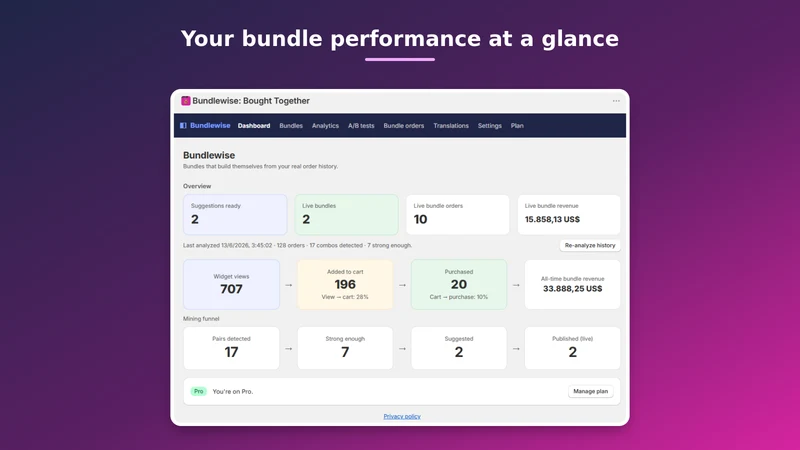Click the 'You're on Pro.' text
800x450 pixels.
point(233,392)
